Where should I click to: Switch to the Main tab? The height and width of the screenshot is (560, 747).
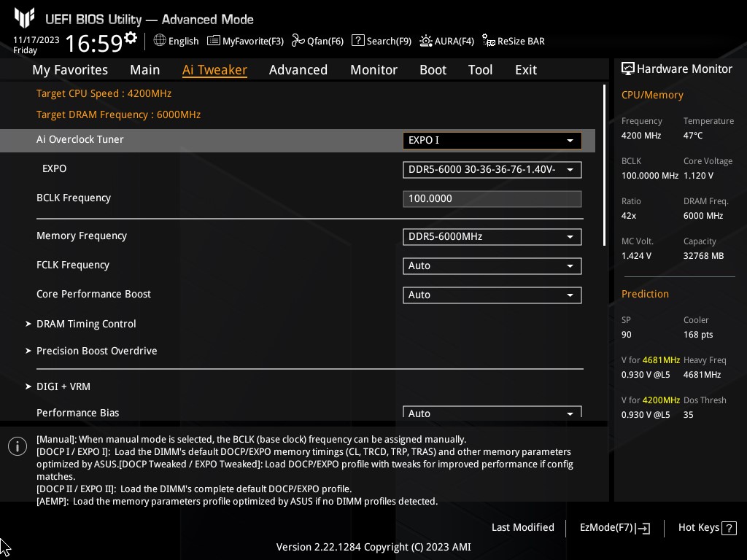pyautogui.click(x=145, y=70)
